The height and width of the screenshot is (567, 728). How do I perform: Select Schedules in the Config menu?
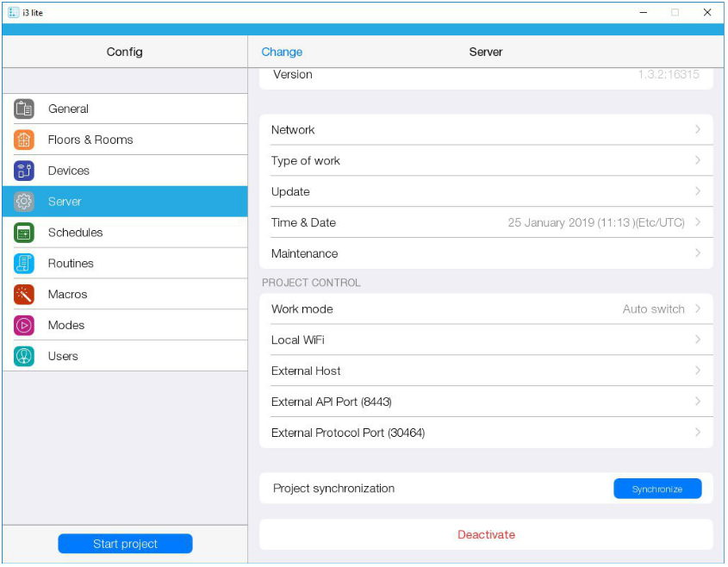point(75,233)
